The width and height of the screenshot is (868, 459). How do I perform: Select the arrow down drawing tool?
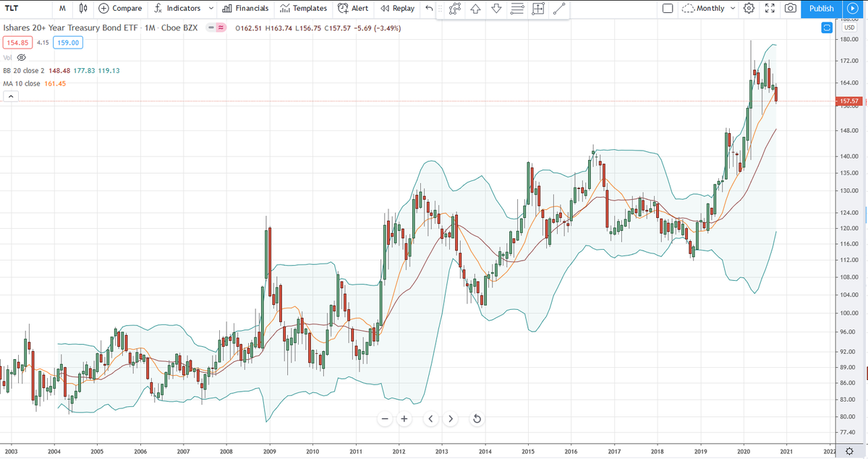[496, 9]
